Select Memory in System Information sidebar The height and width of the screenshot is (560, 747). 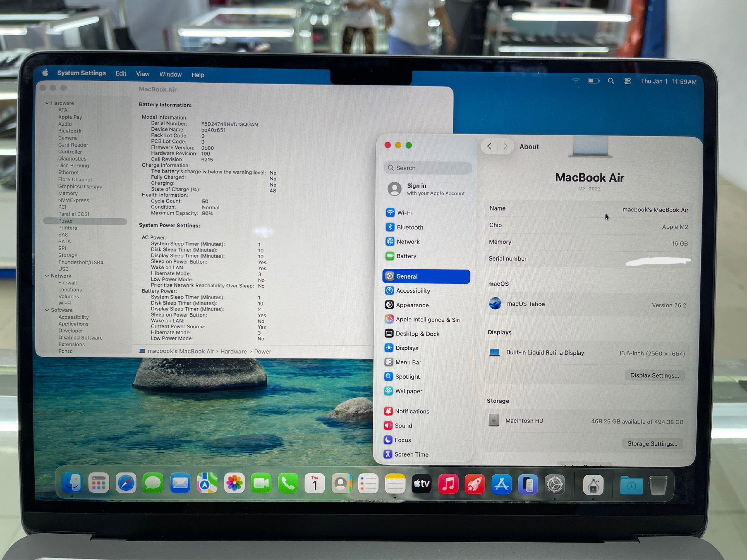click(68, 193)
